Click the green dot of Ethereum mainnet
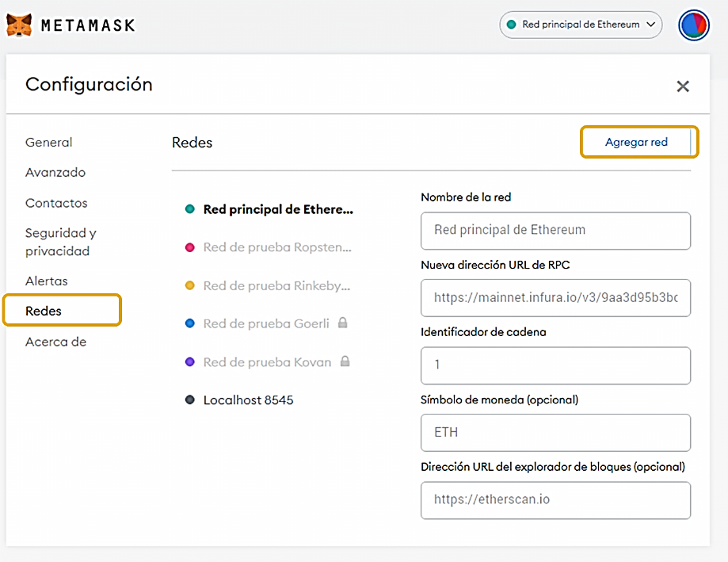This screenshot has width=728, height=562. 190,209
